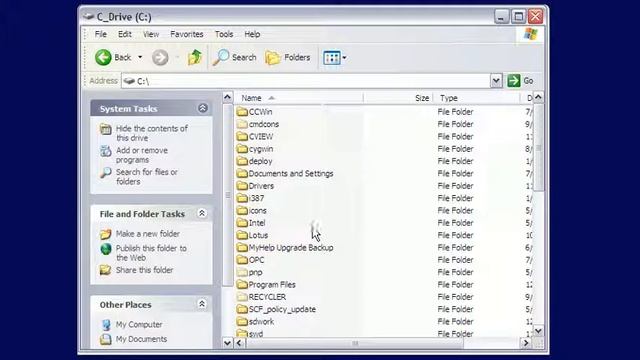Click the task pane scroll up arrow
This screenshot has height=360, width=640.
click(x=227, y=97)
